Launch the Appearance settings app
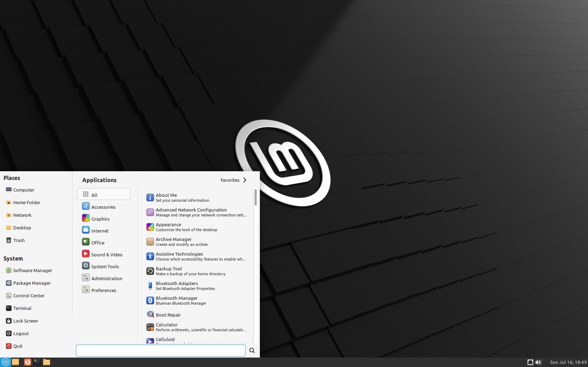The height and width of the screenshot is (367, 588). (197, 227)
